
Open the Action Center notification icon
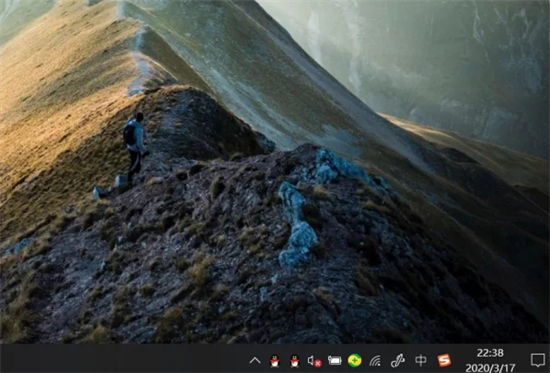point(538,360)
